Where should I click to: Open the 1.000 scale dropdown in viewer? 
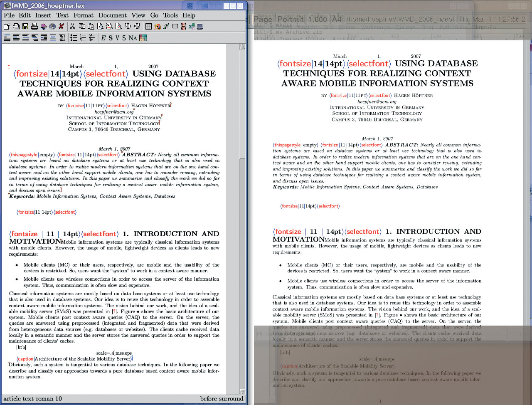[x=318, y=20]
